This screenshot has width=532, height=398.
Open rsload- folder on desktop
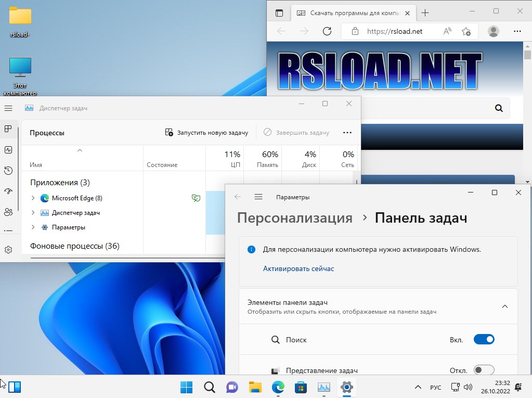click(x=20, y=22)
